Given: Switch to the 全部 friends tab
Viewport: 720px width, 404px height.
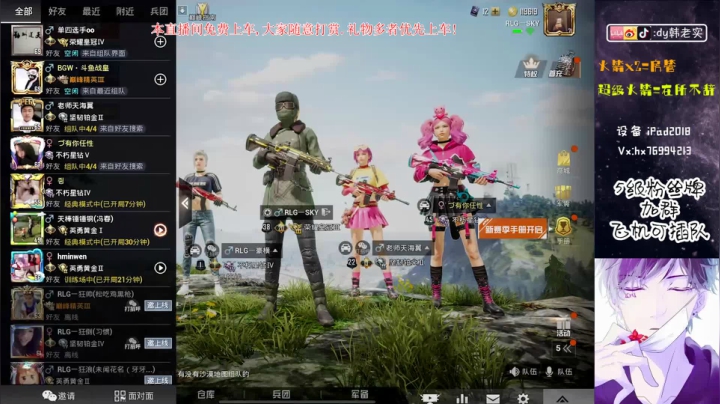Looking at the screenshot, I should (23, 11).
